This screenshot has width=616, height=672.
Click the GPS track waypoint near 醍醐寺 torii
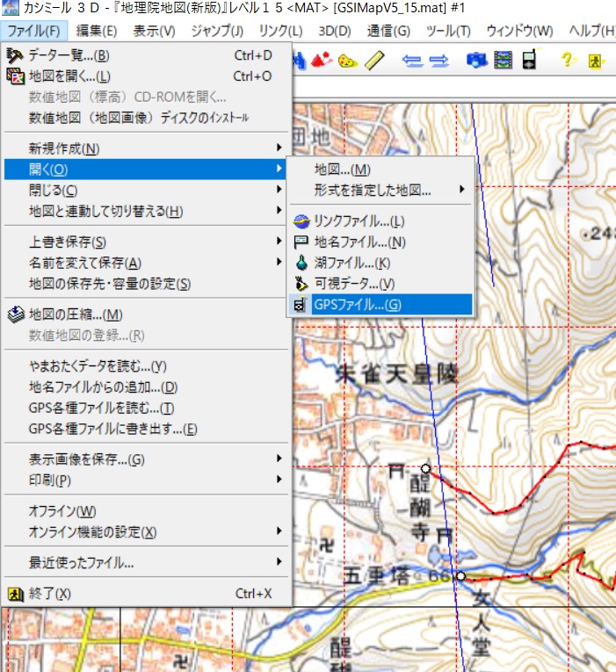pos(425,468)
